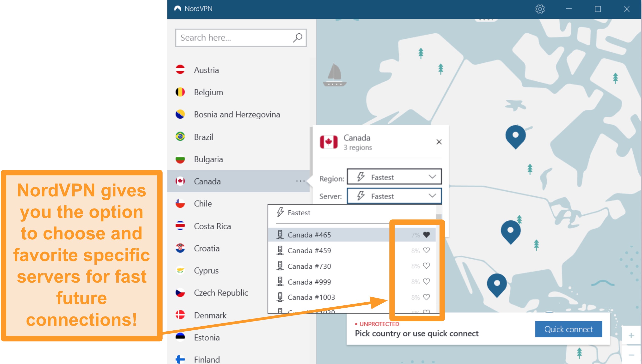Click the Croatia flag icon
This screenshot has width=642, height=364.
click(x=180, y=248)
